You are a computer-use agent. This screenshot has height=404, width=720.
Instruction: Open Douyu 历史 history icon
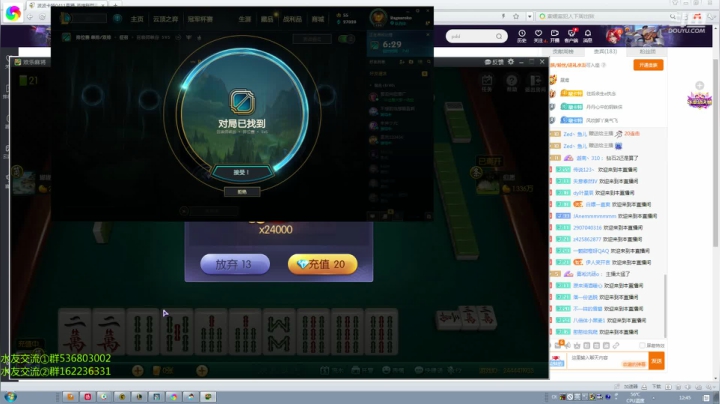coord(522,36)
